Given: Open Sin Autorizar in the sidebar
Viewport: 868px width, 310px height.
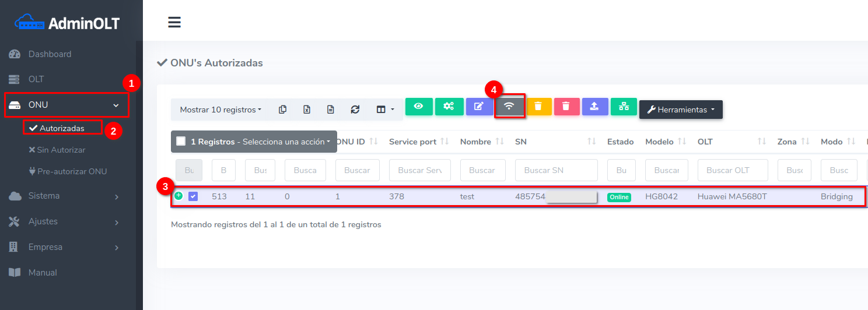Looking at the screenshot, I should coord(61,150).
